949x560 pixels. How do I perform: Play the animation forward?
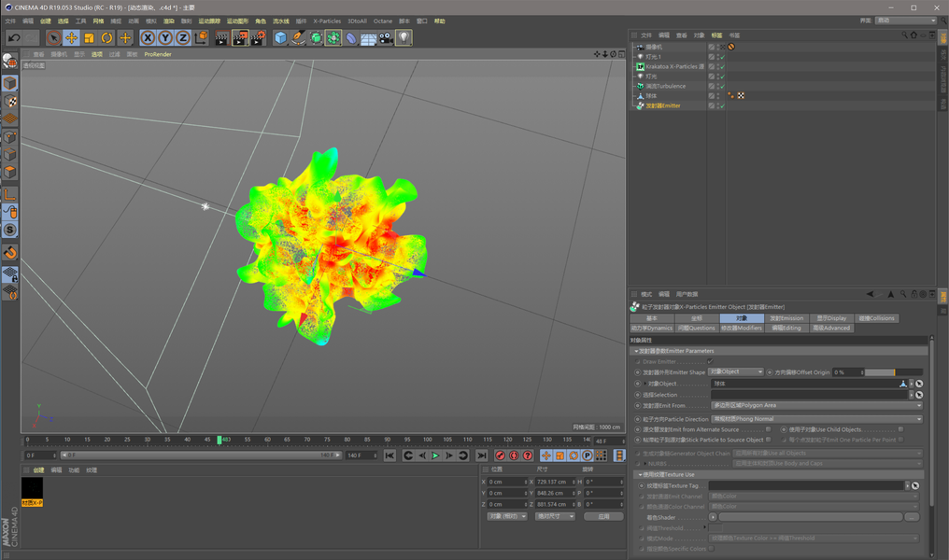click(x=435, y=455)
